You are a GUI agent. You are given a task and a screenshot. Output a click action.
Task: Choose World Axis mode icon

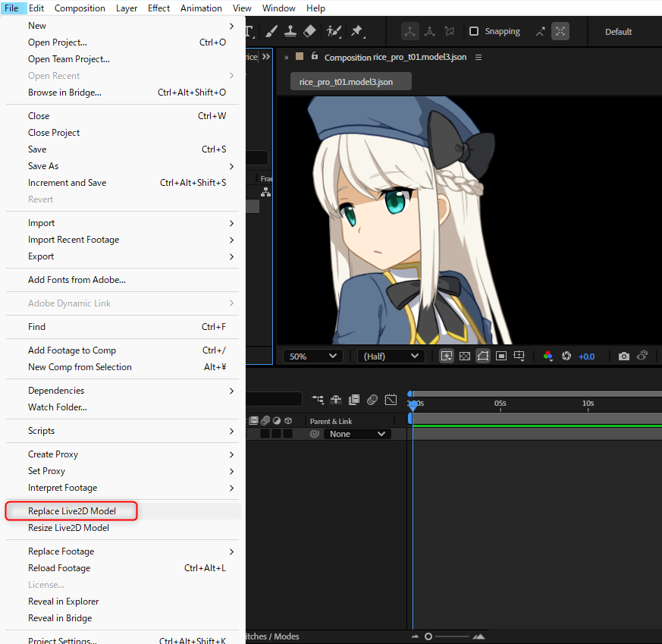click(x=429, y=31)
